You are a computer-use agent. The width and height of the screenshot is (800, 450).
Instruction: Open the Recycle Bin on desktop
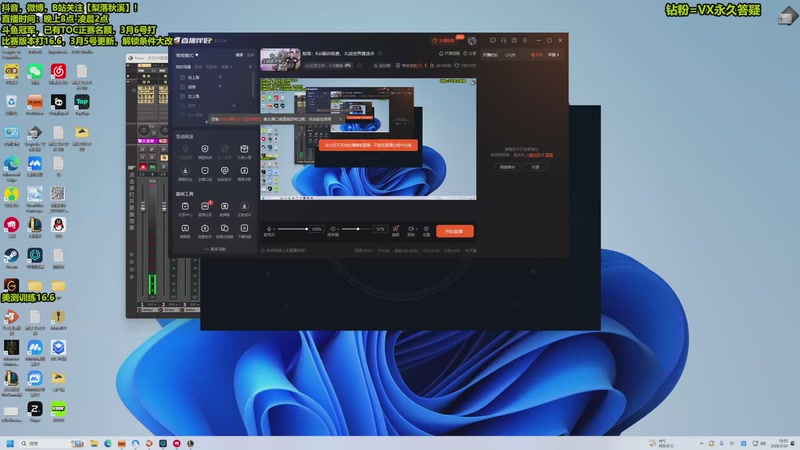[11, 105]
